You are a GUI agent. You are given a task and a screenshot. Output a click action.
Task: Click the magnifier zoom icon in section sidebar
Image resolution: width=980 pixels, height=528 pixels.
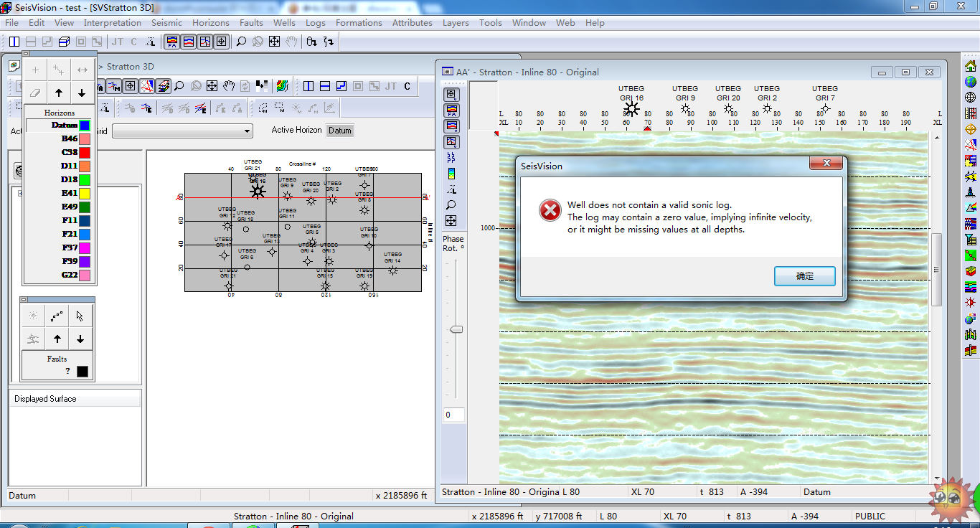point(451,205)
